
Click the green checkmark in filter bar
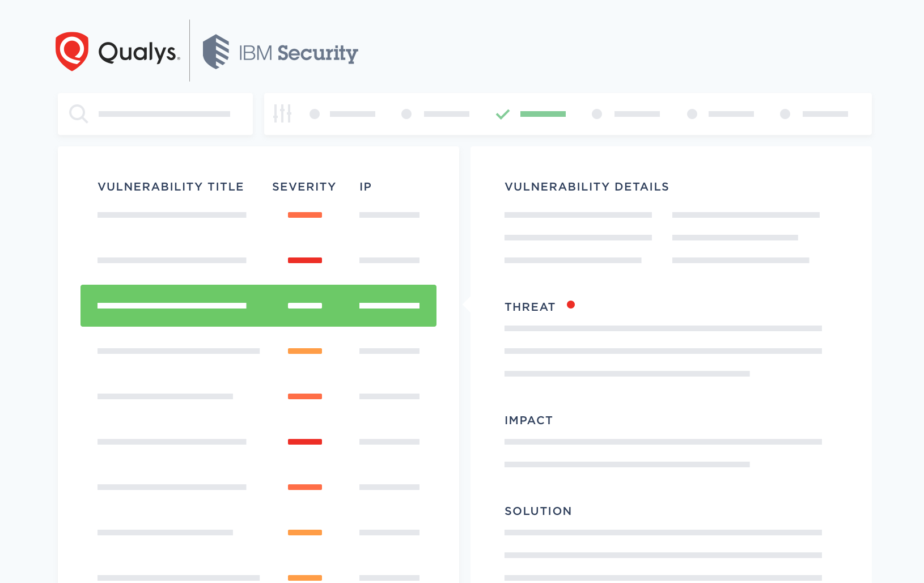[x=502, y=114]
